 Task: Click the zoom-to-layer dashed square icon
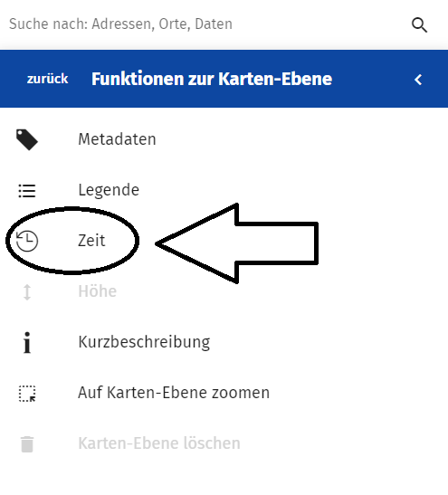click(27, 394)
